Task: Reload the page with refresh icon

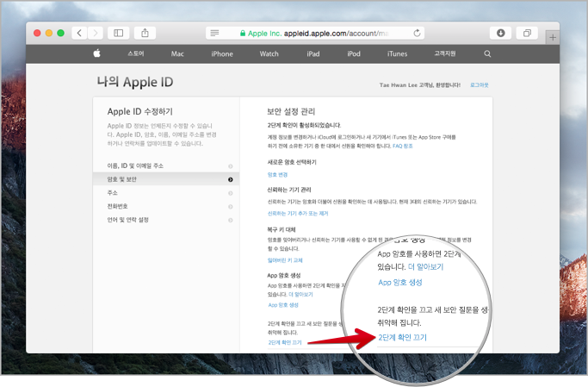Action: click(417, 33)
